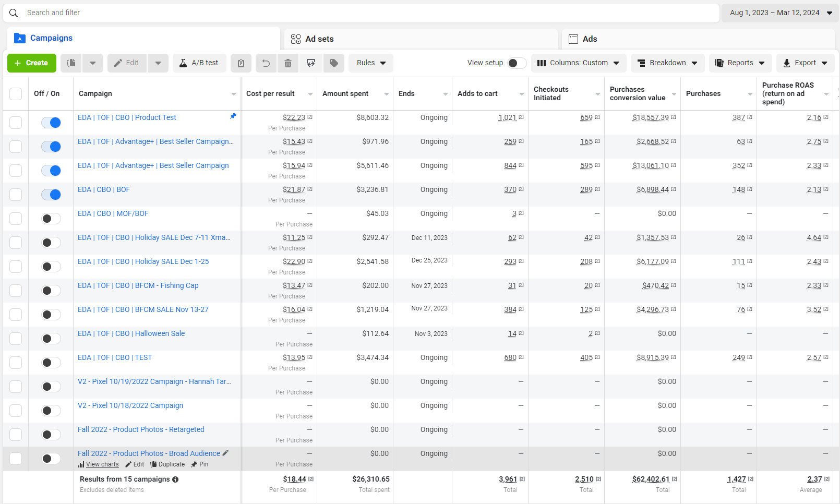Switch to the Ad sets tab
The height and width of the screenshot is (504, 840).
[319, 39]
